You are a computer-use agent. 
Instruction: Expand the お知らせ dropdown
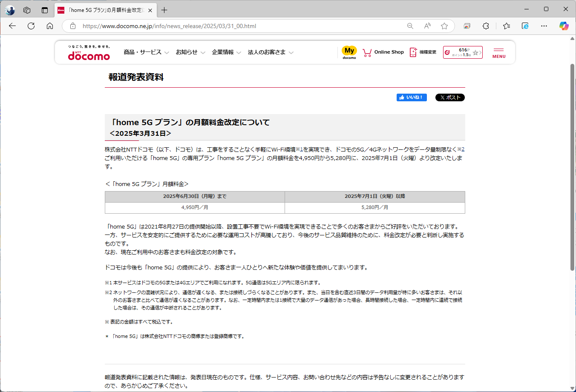187,52
